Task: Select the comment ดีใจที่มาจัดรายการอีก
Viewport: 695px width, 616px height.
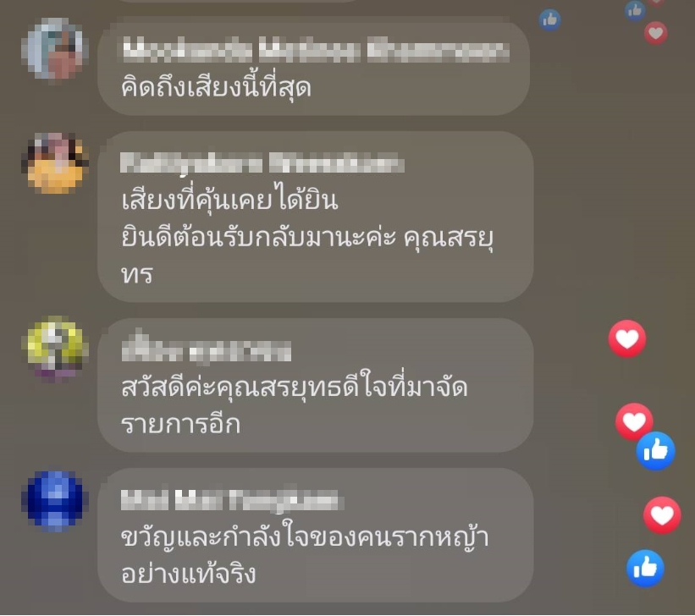Action: [295, 406]
